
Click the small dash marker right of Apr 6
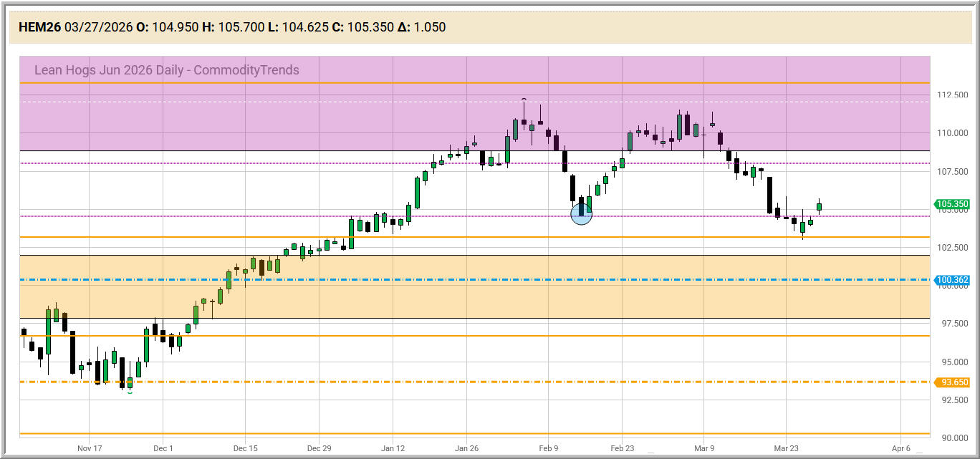[x=919, y=453]
